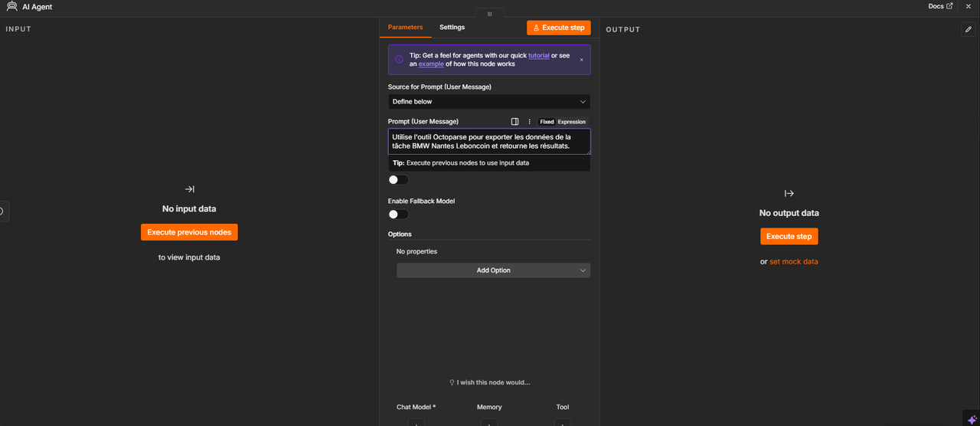The width and height of the screenshot is (980, 426).
Task: Close the AI Agent node panel
Action: [968, 6]
